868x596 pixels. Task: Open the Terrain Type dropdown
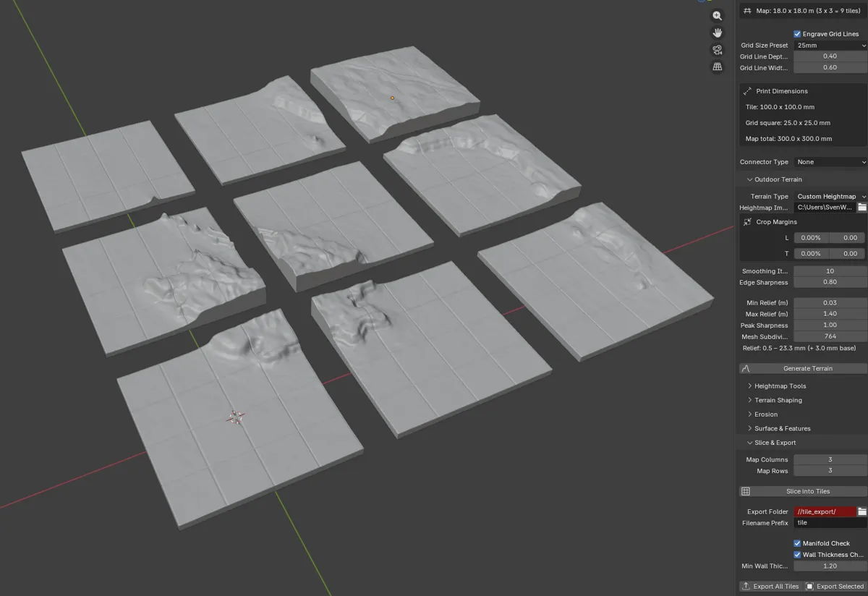[830, 197]
